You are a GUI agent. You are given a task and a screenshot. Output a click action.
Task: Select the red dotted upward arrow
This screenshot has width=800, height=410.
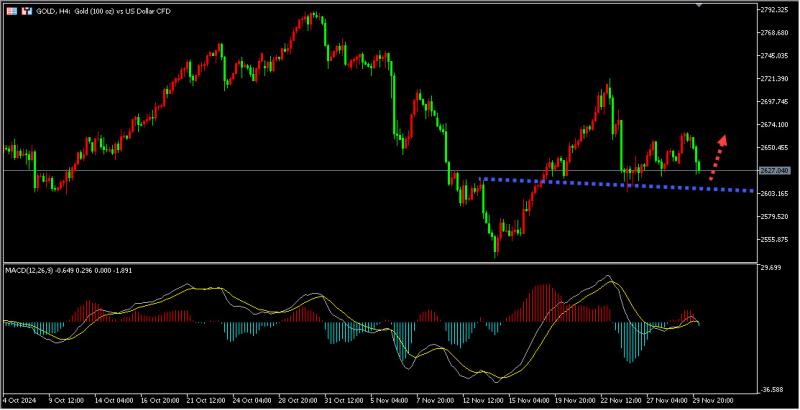pos(717,158)
